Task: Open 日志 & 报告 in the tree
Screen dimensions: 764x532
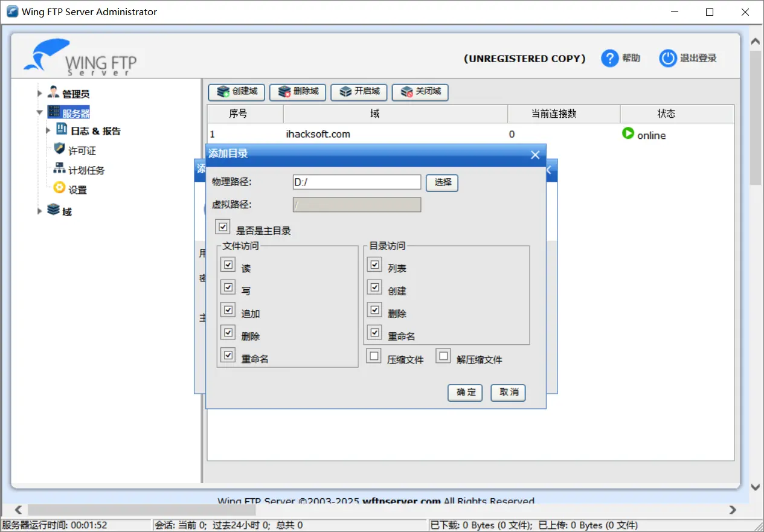Action: [95, 131]
